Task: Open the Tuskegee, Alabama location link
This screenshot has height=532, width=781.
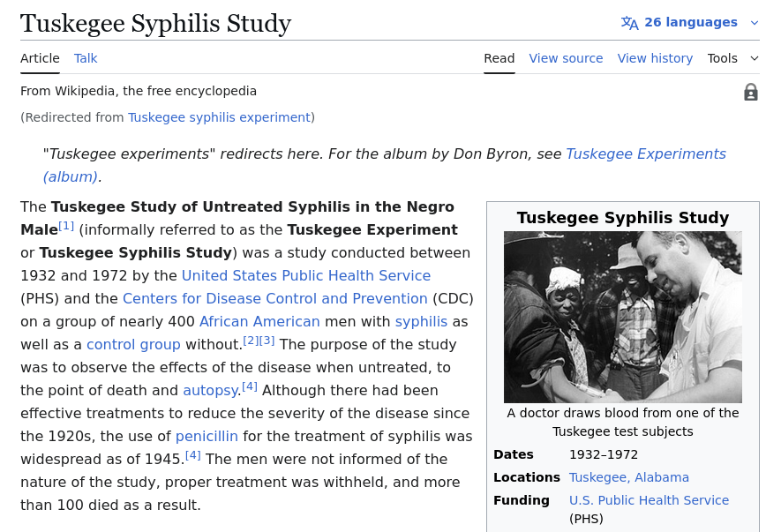Action: pyautogui.click(x=629, y=477)
